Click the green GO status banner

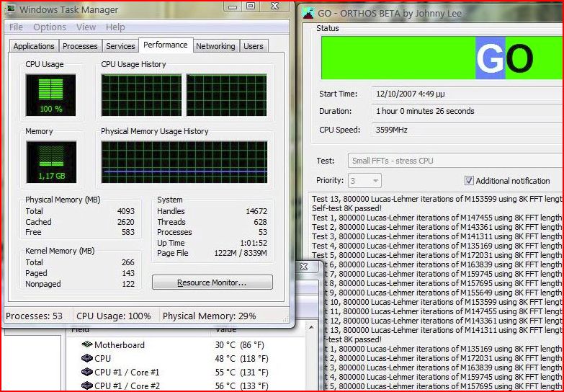[442, 58]
